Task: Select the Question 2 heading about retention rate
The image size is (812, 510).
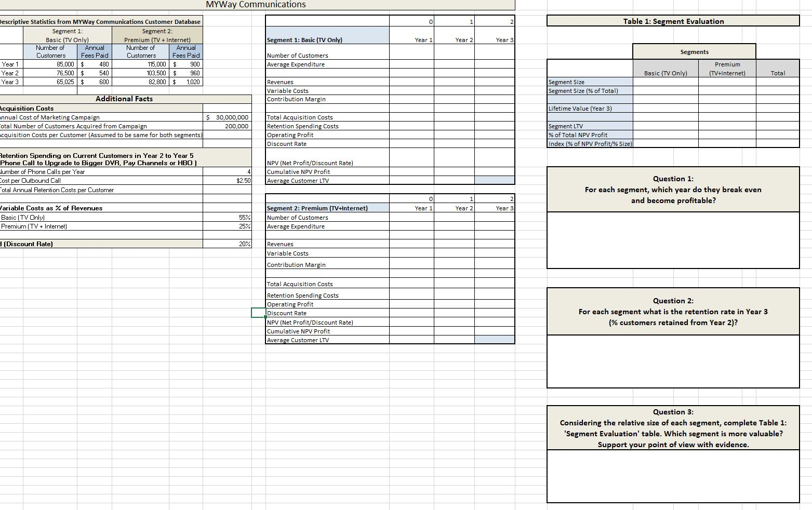Action: (673, 312)
